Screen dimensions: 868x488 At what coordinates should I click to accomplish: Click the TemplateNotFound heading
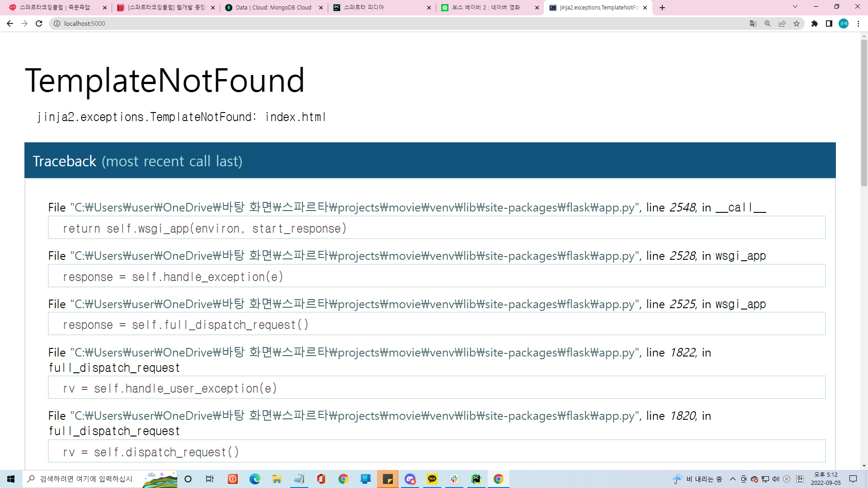click(x=165, y=80)
